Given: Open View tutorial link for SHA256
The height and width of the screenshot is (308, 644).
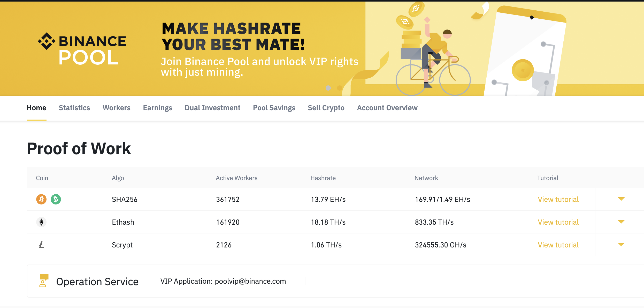Looking at the screenshot, I should click(x=558, y=200).
